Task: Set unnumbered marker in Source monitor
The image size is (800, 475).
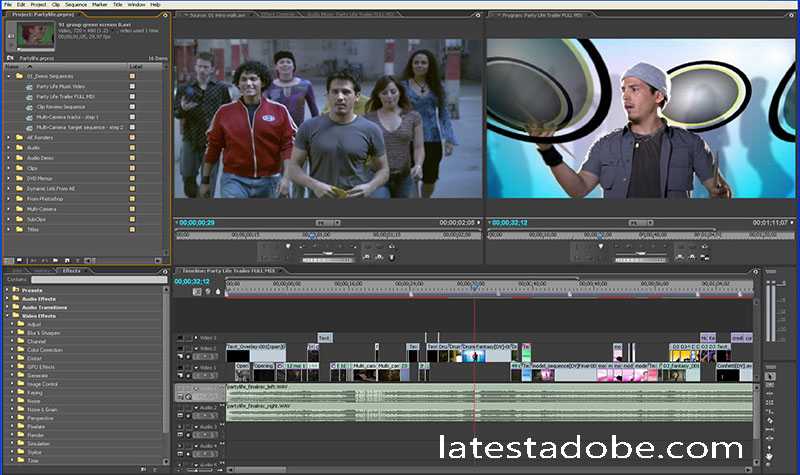Action: (288, 246)
